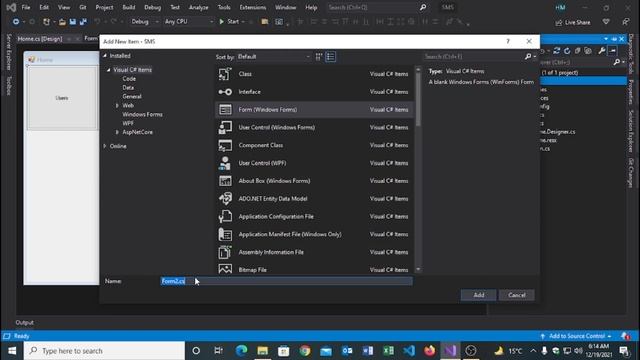Open Live Share
The width and height of the screenshot is (640, 360).
coord(573,22)
